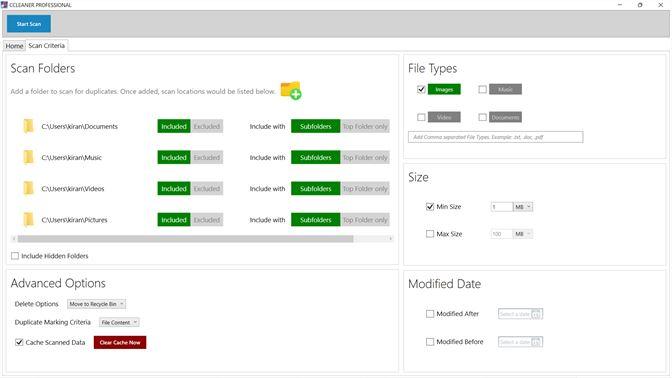The image size is (672, 378).
Task: Click the Music folder icon
Action: coord(28,157)
